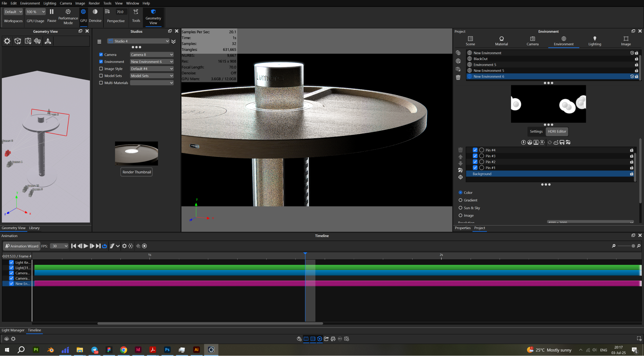
Task: Play the animation in timeline
Action: tap(86, 246)
